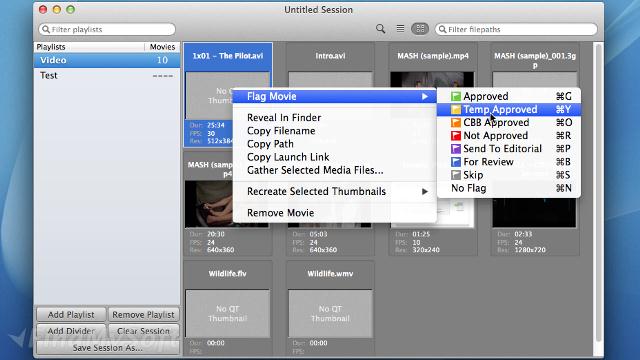The width and height of the screenshot is (640, 360).
Task: Click the Add Playlist button
Action: coord(71,315)
